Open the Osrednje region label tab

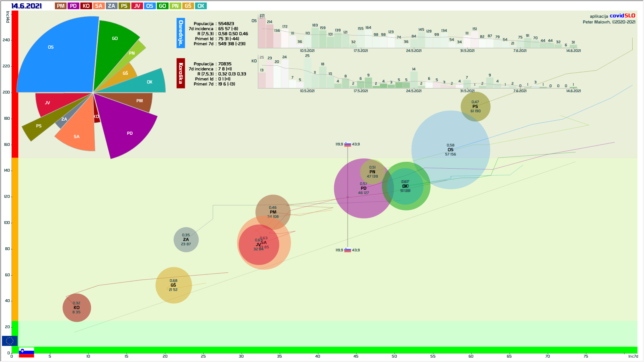[x=181, y=33]
